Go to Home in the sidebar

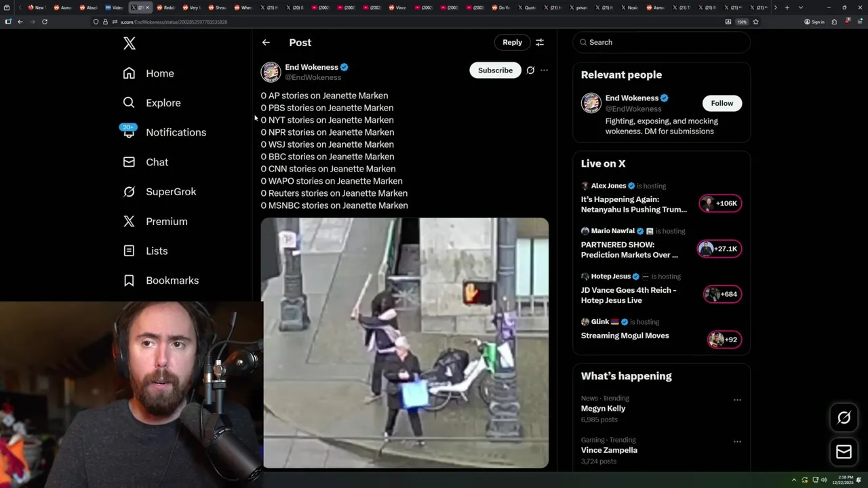149,73
